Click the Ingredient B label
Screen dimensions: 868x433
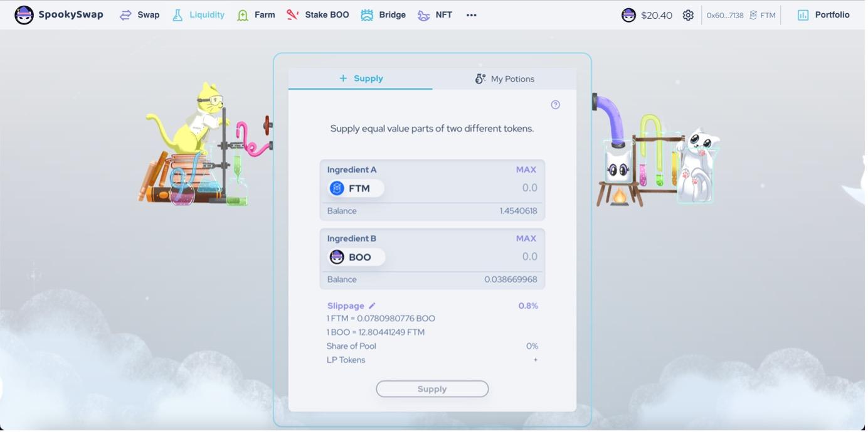(352, 238)
